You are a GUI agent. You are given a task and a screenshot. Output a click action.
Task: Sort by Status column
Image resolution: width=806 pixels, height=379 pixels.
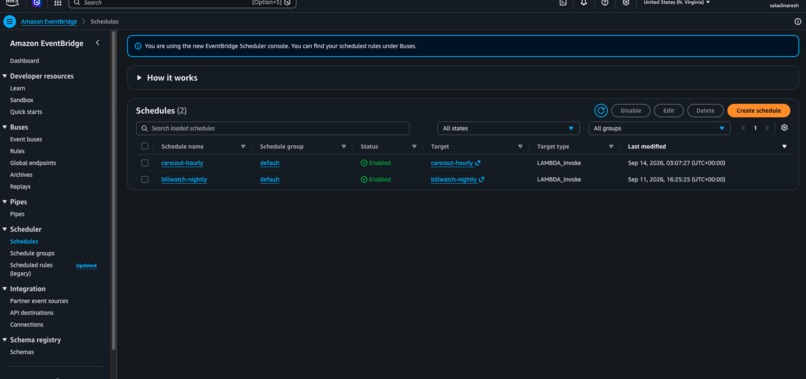(414, 147)
